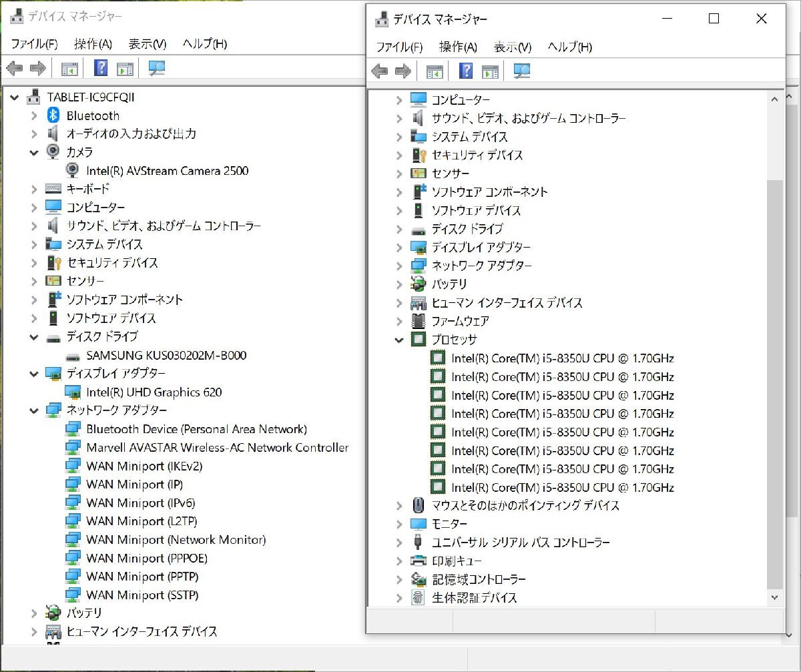Open 操作(A) menu in right window
Image resolution: width=801 pixels, height=672 pixels.
coord(458,47)
